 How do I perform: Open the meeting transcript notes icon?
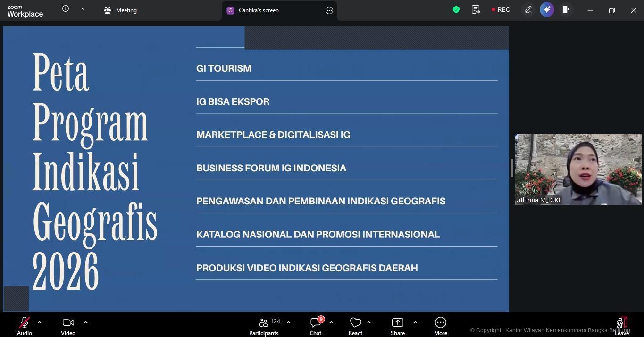(476, 10)
